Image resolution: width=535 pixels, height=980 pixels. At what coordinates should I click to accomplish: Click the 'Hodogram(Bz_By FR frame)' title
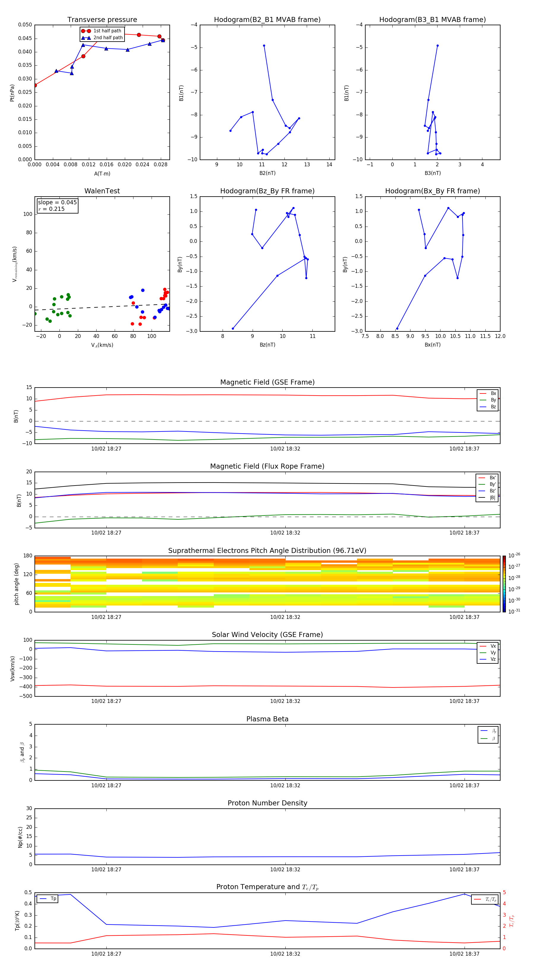[267, 191]
